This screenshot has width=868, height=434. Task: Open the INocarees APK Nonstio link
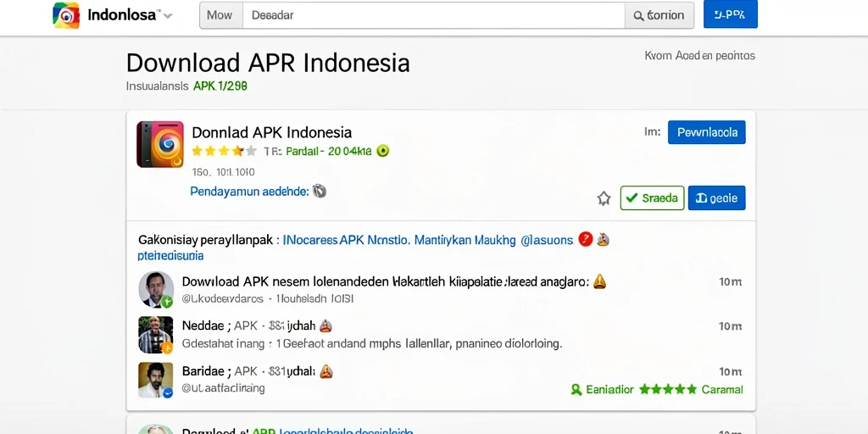pos(346,240)
